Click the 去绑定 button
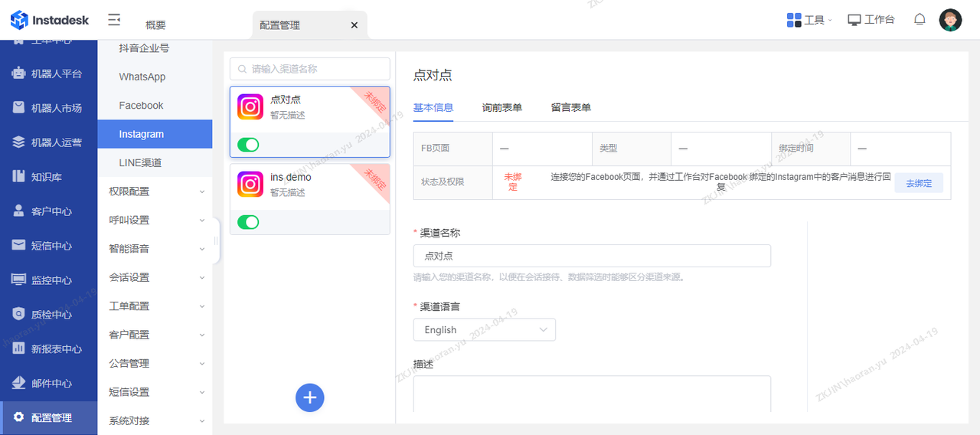 pos(919,183)
